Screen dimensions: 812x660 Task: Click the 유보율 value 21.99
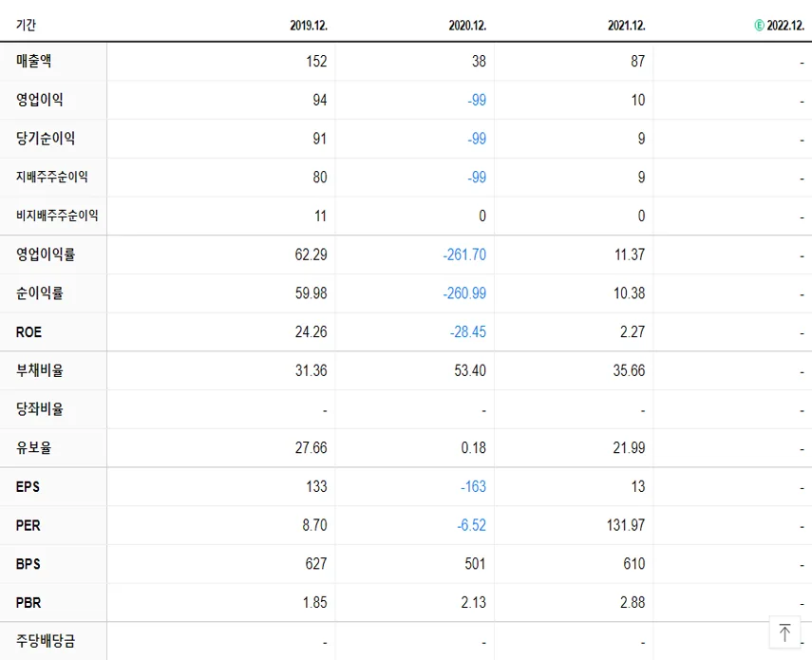tap(630, 448)
